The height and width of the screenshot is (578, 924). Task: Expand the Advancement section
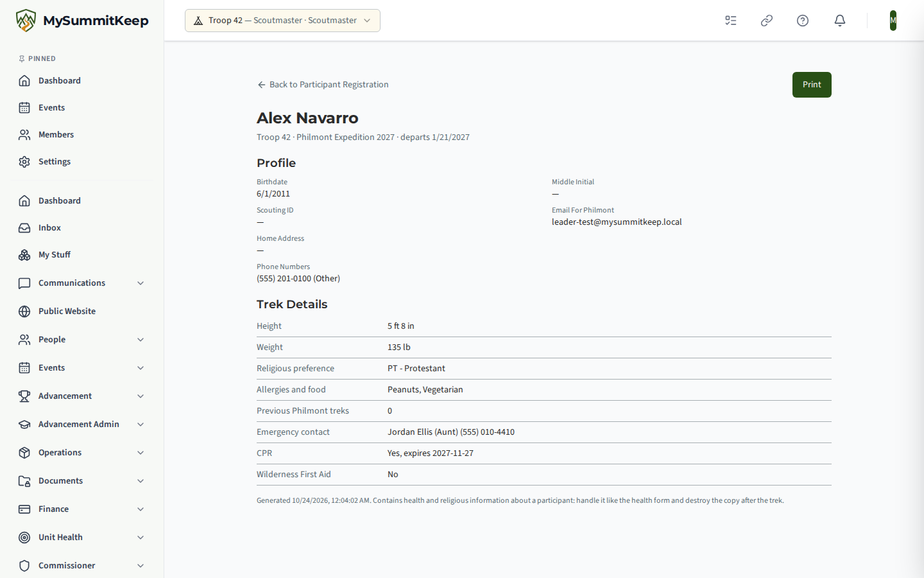82,396
